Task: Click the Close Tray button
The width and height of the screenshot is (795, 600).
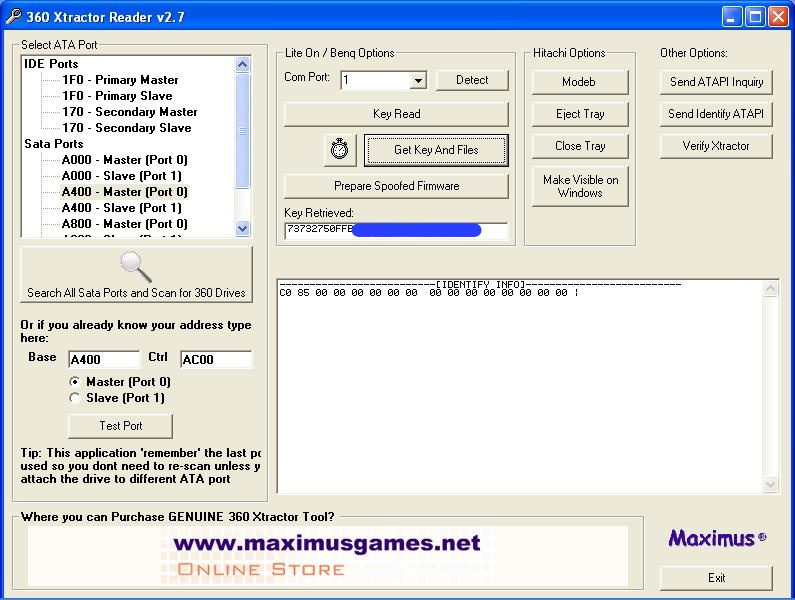Action: 580,146
